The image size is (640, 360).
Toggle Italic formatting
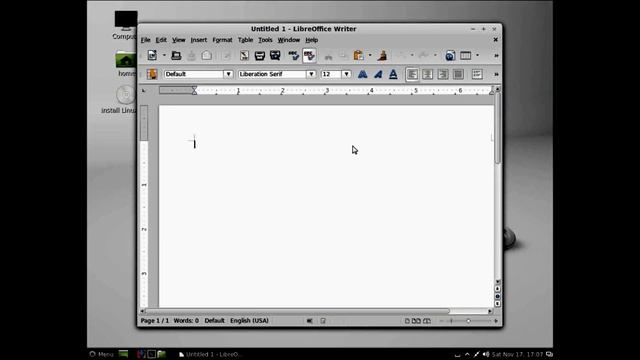point(378,74)
